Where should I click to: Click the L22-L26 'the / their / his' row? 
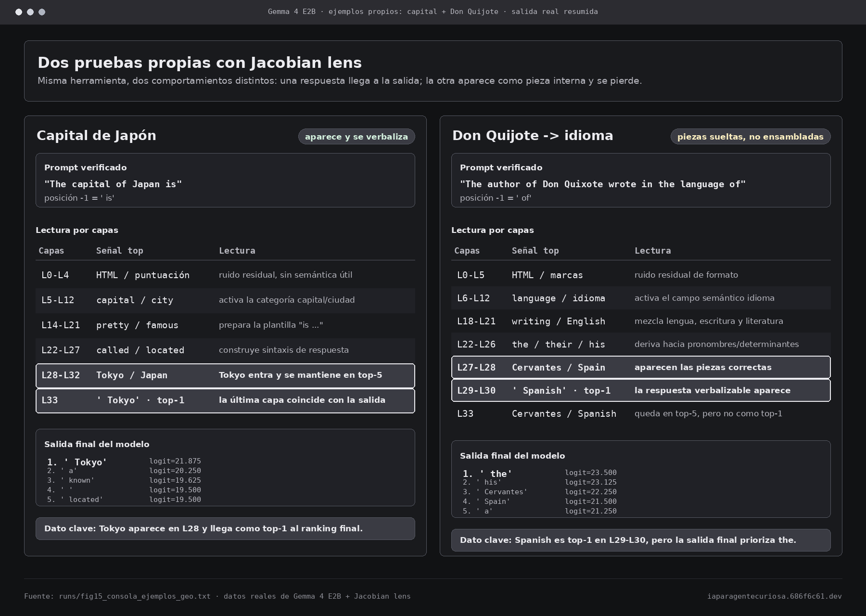[641, 344]
